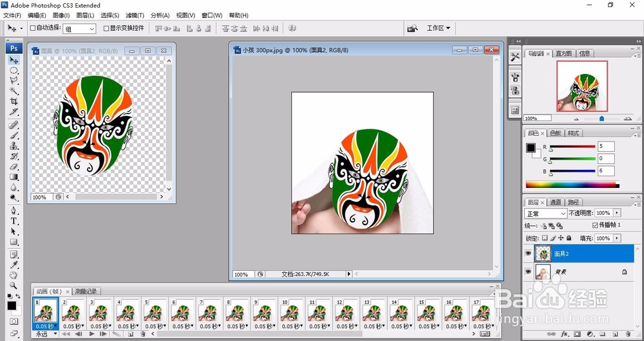The image size is (644, 341).
Task: Open the 工作区 workspace dropdown
Action: [438, 28]
